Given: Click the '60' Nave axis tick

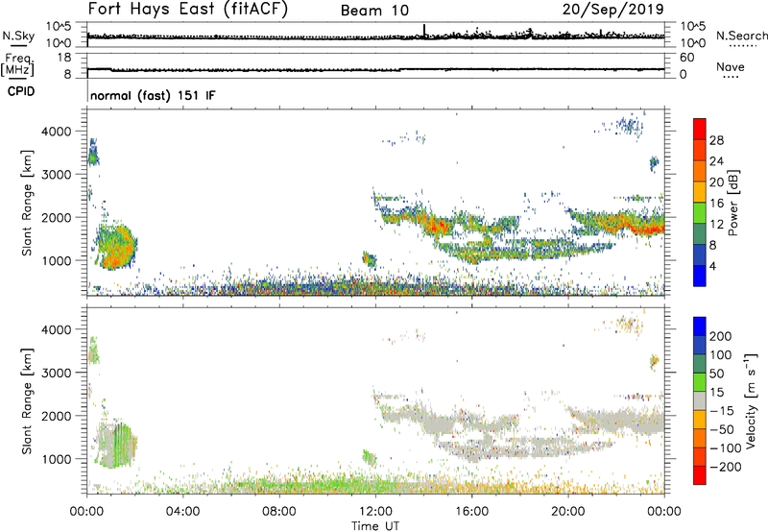Looking at the screenshot, I should [686, 58].
